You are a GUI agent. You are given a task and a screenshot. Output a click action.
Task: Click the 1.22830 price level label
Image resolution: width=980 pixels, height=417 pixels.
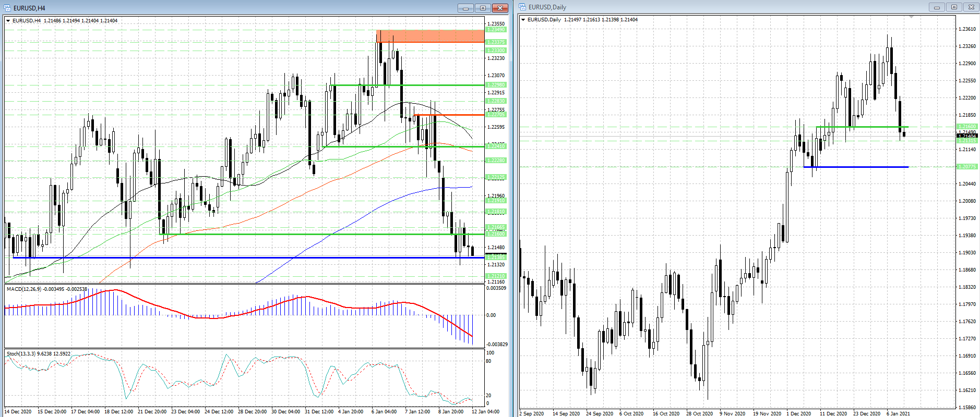[x=495, y=101]
